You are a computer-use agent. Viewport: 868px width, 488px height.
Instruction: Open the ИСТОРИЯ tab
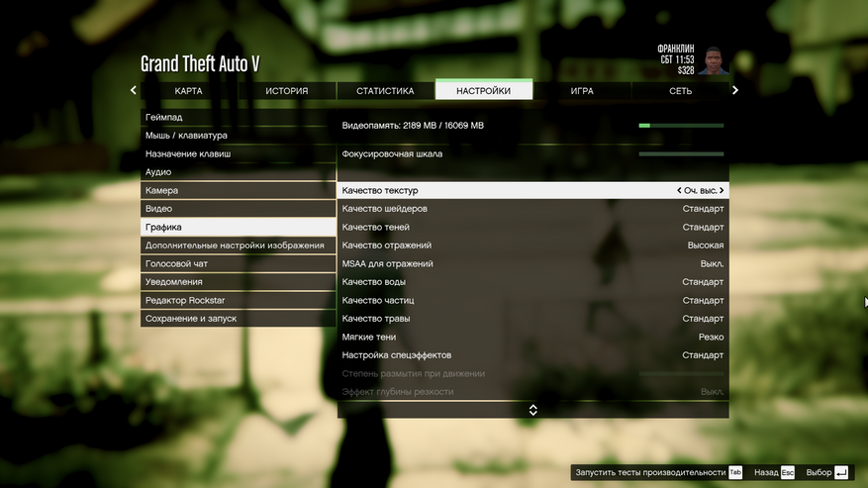(287, 91)
